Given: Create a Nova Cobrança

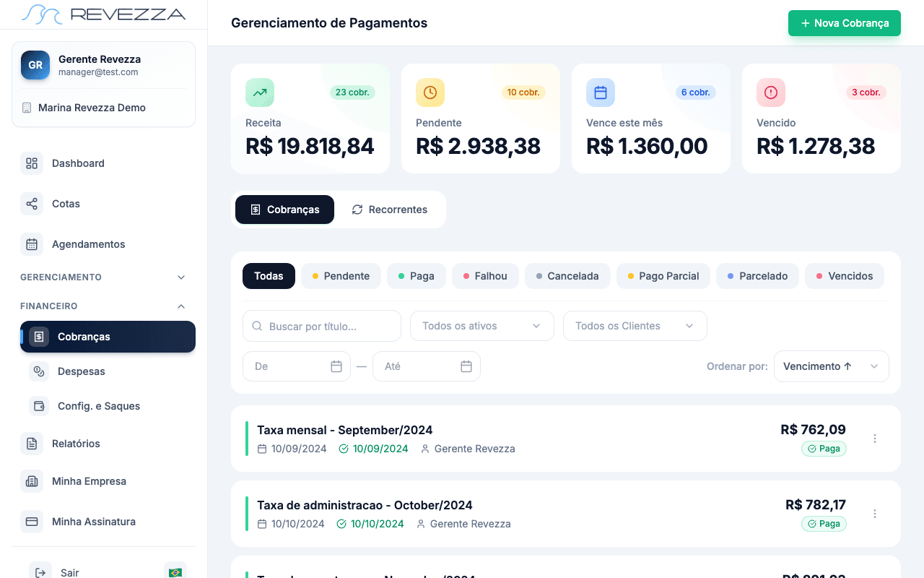Looking at the screenshot, I should (x=845, y=23).
